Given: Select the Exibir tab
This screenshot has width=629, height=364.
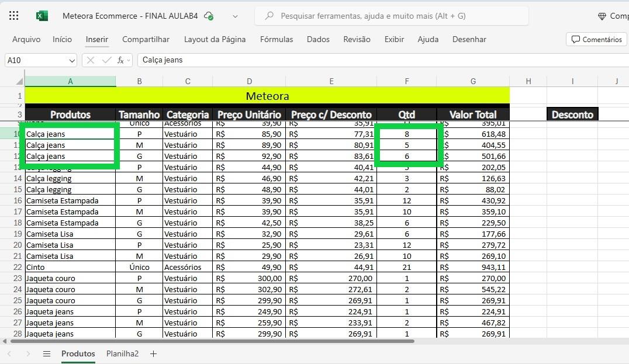Looking at the screenshot, I should pos(394,39).
